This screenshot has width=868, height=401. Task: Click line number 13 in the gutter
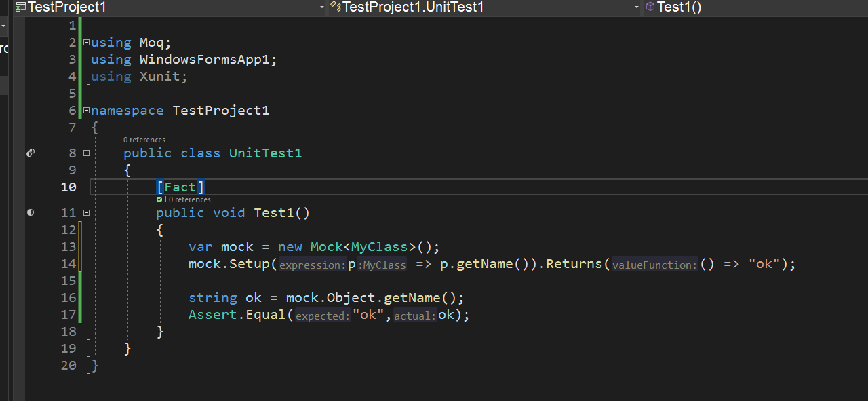(x=68, y=247)
